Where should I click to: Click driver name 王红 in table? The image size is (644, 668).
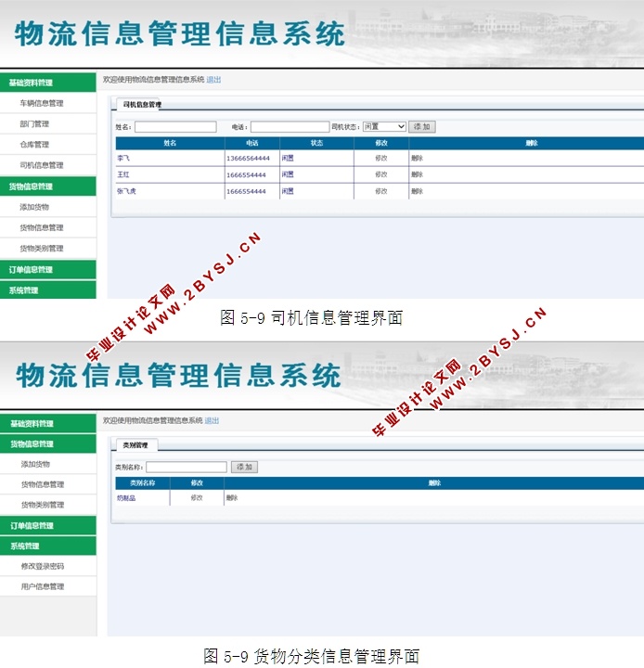tap(123, 174)
